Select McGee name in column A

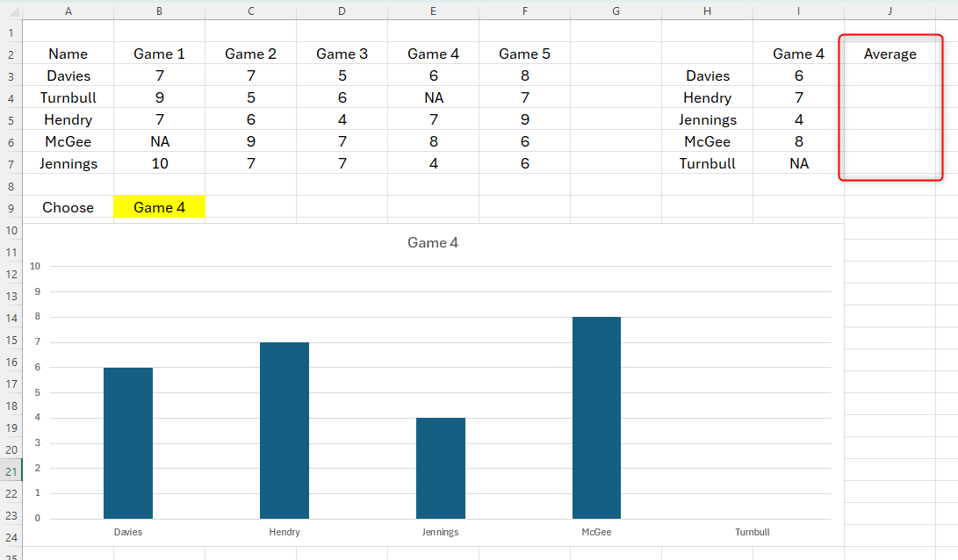coord(68,141)
